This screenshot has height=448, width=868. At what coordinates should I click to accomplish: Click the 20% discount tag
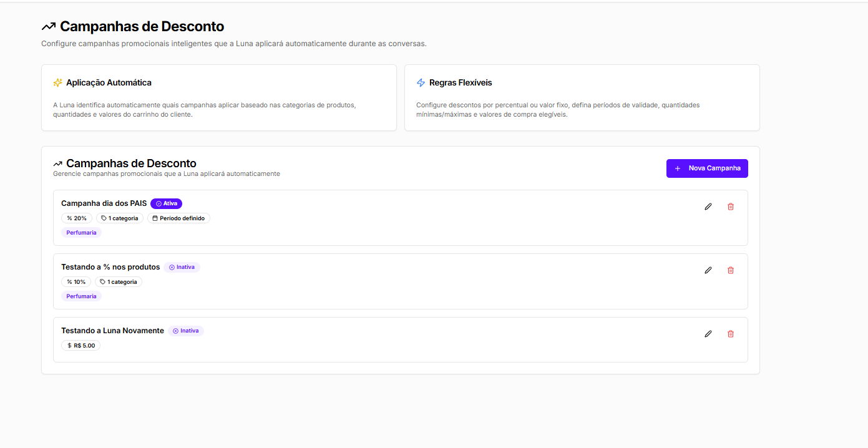click(77, 218)
